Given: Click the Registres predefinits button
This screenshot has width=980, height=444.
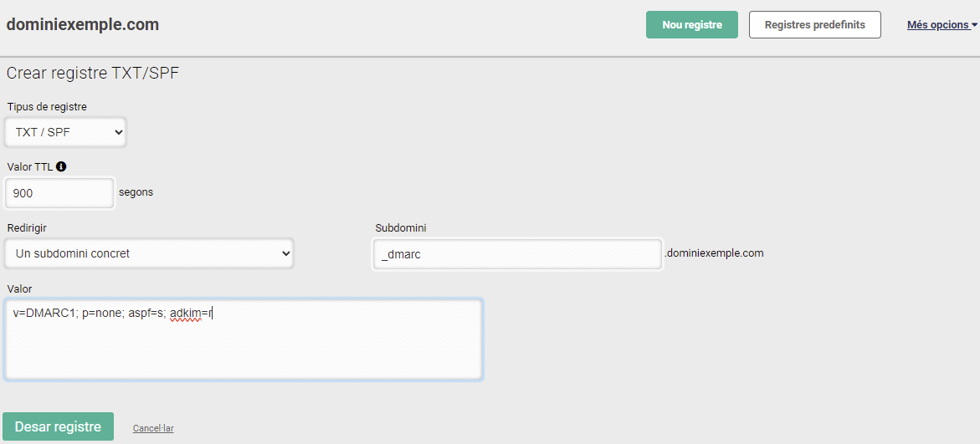Looking at the screenshot, I should pyautogui.click(x=815, y=25).
